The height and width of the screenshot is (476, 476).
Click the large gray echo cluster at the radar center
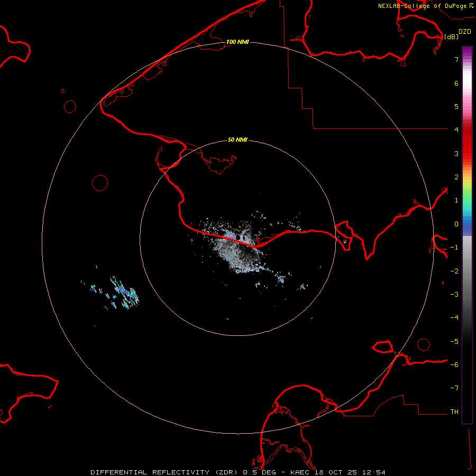click(239, 252)
